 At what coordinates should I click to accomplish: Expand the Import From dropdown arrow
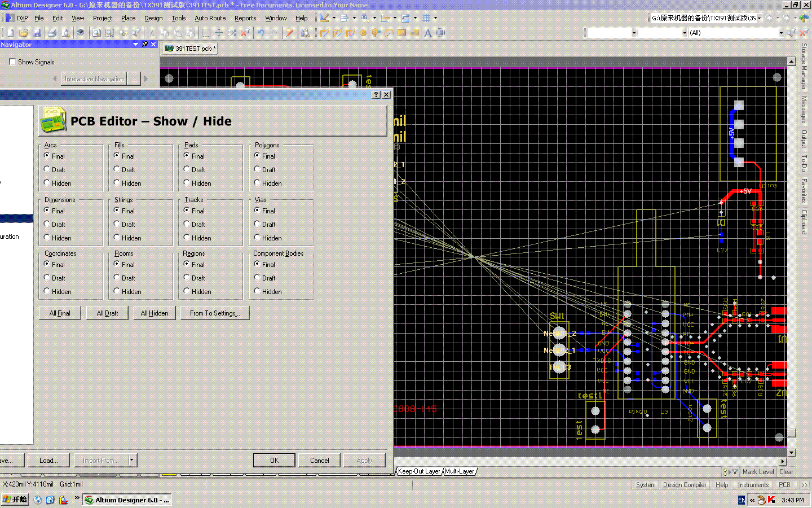131,460
